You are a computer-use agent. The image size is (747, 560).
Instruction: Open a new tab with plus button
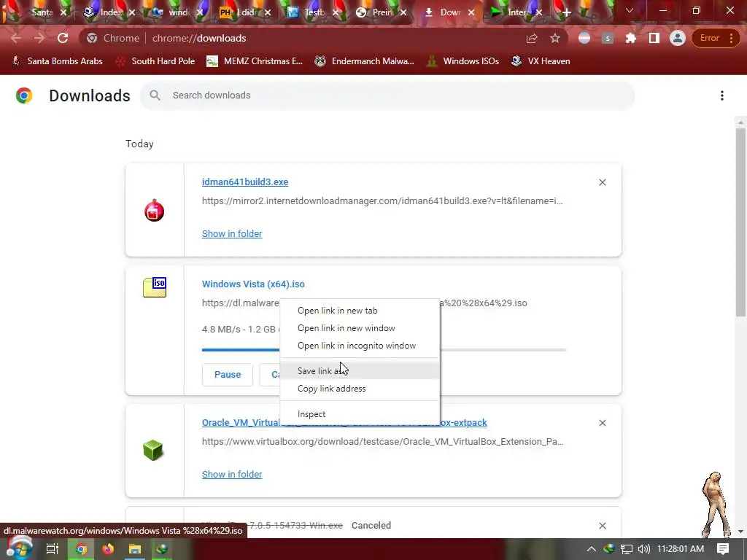(x=566, y=13)
